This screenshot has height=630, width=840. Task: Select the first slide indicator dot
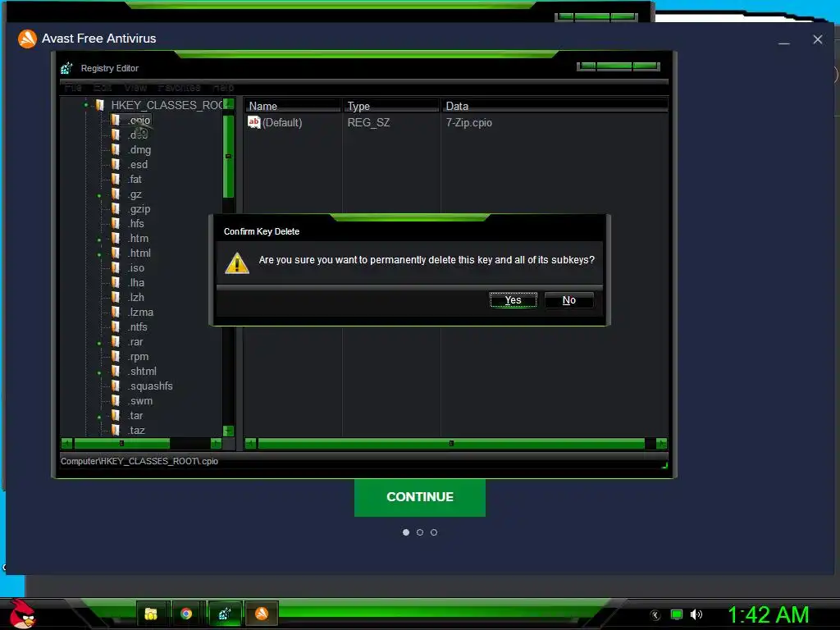coord(405,532)
